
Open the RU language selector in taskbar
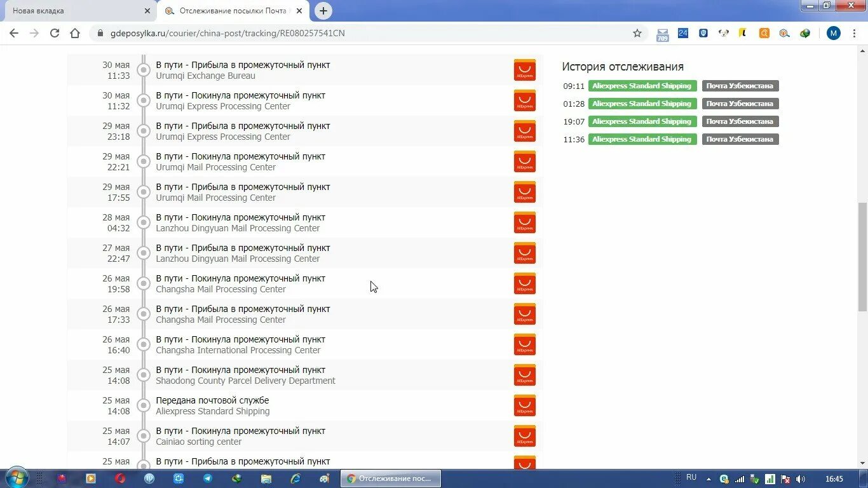(x=691, y=477)
